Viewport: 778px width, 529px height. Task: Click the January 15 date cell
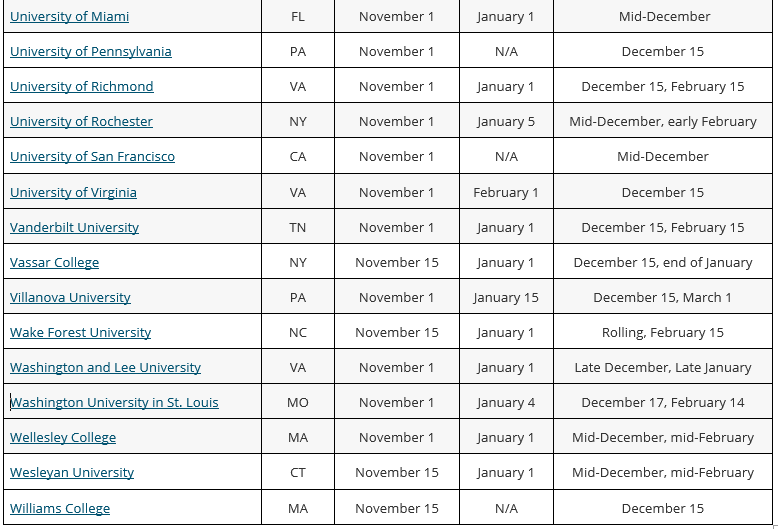click(x=506, y=297)
